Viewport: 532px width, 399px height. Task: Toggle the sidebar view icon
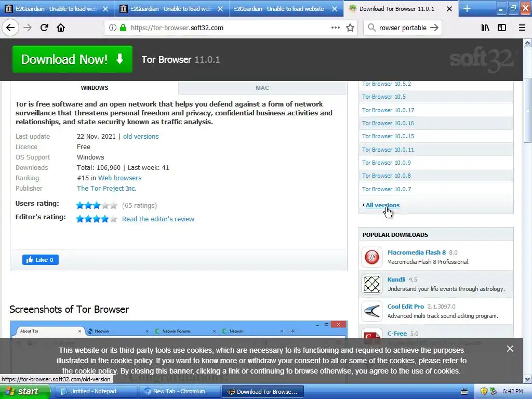click(x=502, y=28)
